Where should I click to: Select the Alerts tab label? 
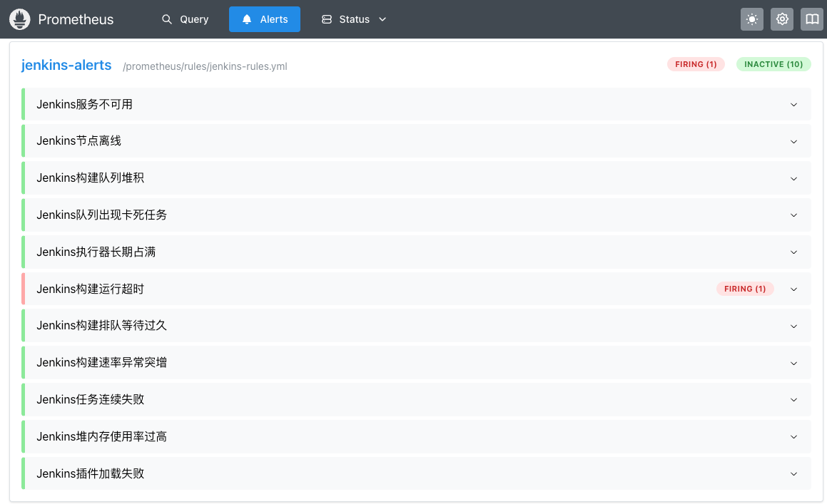click(274, 19)
